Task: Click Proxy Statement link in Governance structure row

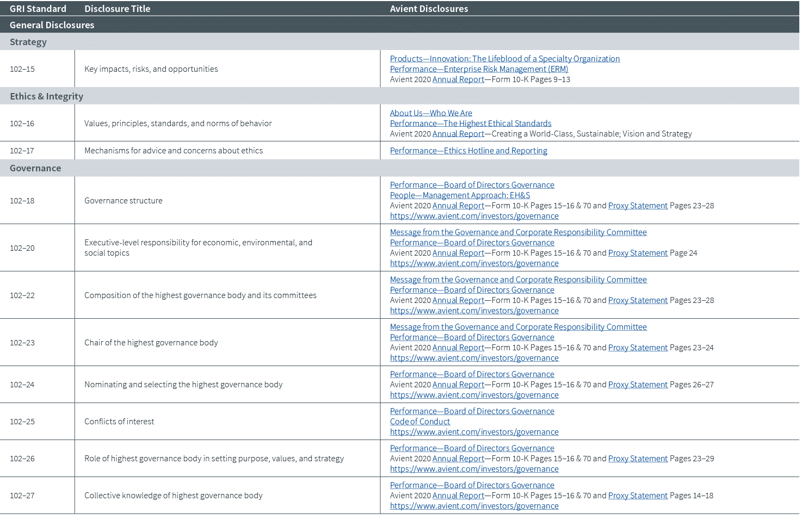Action: (x=638, y=206)
